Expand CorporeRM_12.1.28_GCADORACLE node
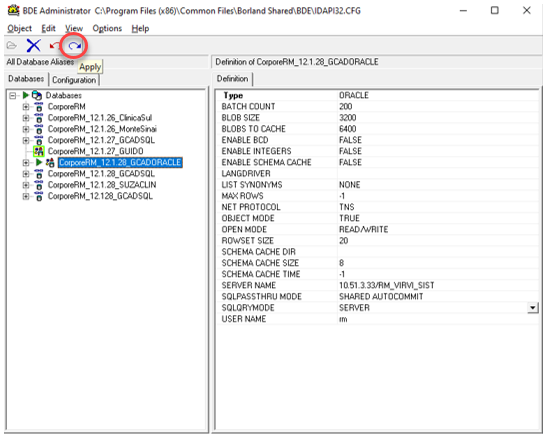 point(26,162)
